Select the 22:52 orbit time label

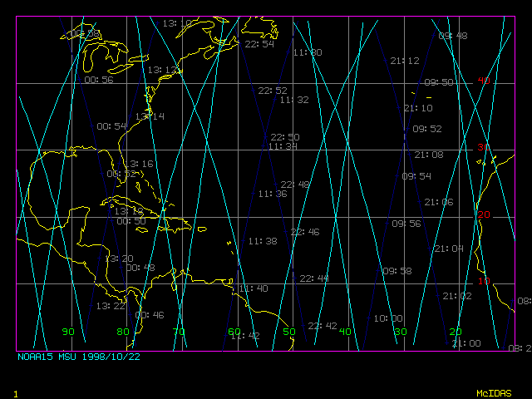pyautogui.click(x=273, y=91)
